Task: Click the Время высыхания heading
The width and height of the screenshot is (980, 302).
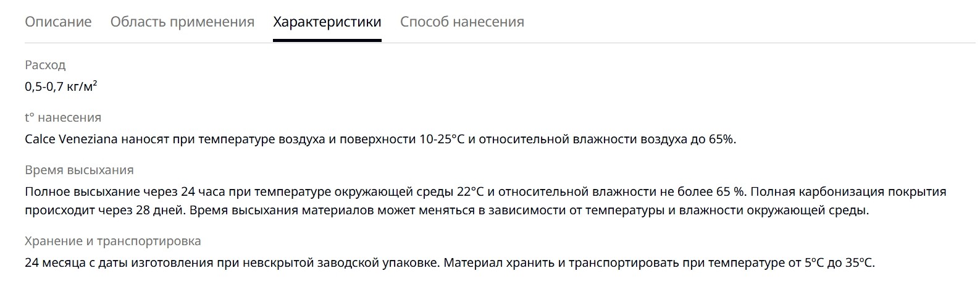Action: (x=79, y=170)
